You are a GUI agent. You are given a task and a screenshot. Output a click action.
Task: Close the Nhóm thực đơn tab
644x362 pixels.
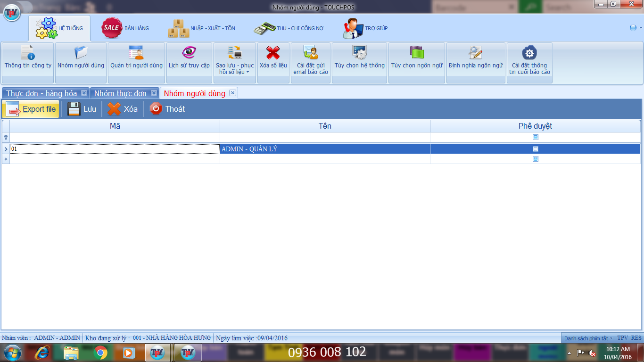pos(154,93)
